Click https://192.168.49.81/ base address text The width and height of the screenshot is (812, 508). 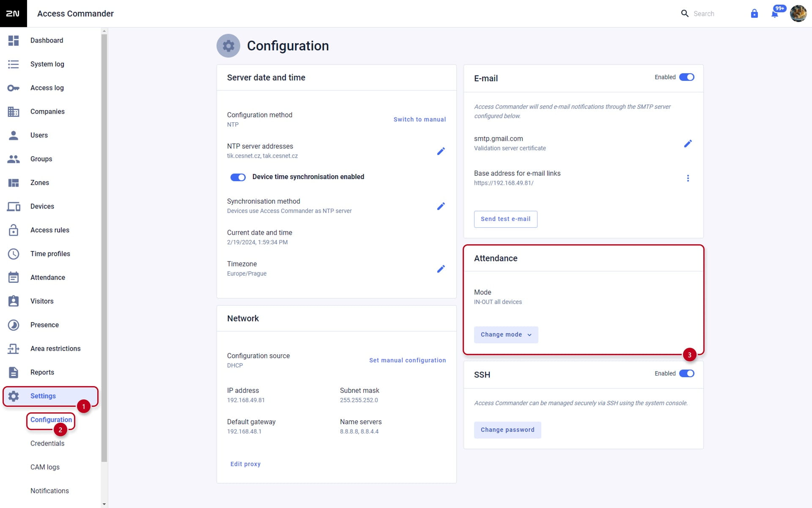tap(504, 183)
